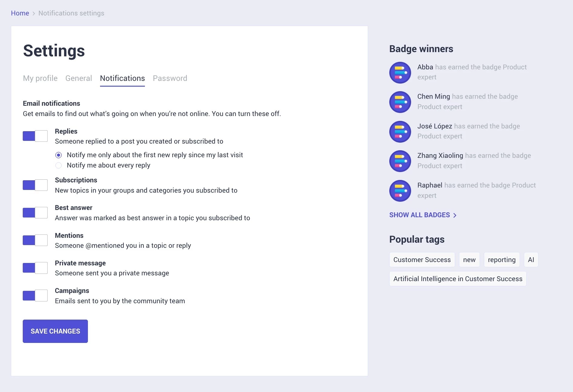Go to the General settings tab

click(x=79, y=78)
